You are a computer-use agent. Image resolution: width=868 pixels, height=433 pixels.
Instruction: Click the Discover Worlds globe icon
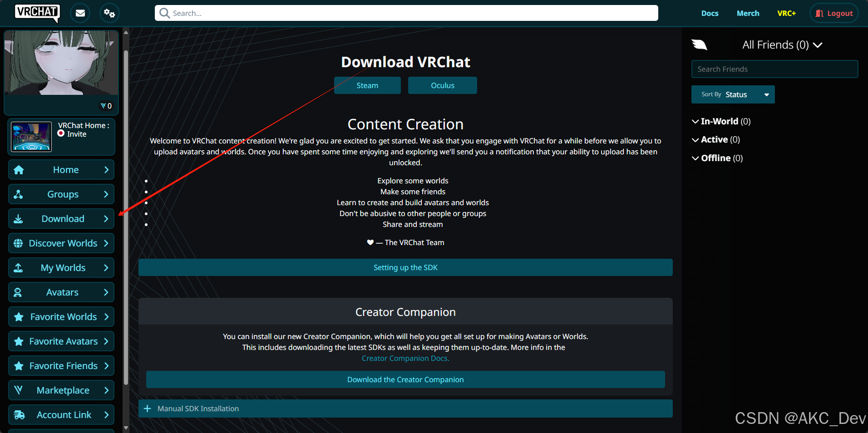[x=18, y=243]
